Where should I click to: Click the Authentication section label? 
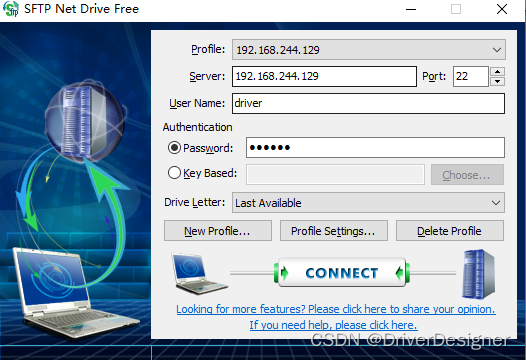click(x=198, y=127)
